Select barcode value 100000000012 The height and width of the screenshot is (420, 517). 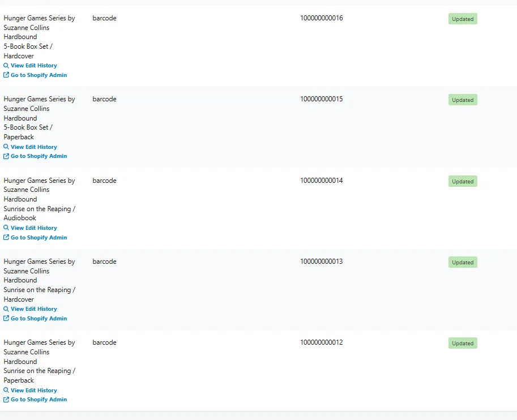[322, 342]
